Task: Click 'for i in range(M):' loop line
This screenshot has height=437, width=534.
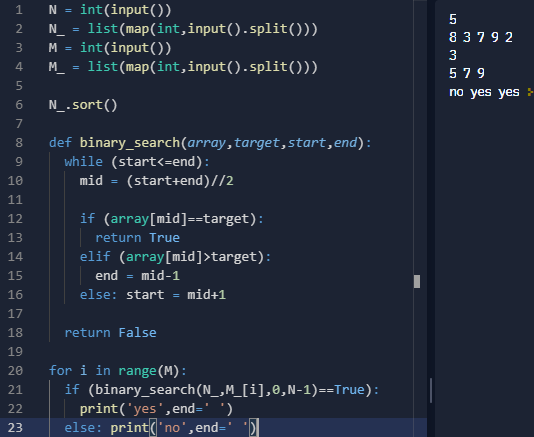Action: click(x=118, y=371)
